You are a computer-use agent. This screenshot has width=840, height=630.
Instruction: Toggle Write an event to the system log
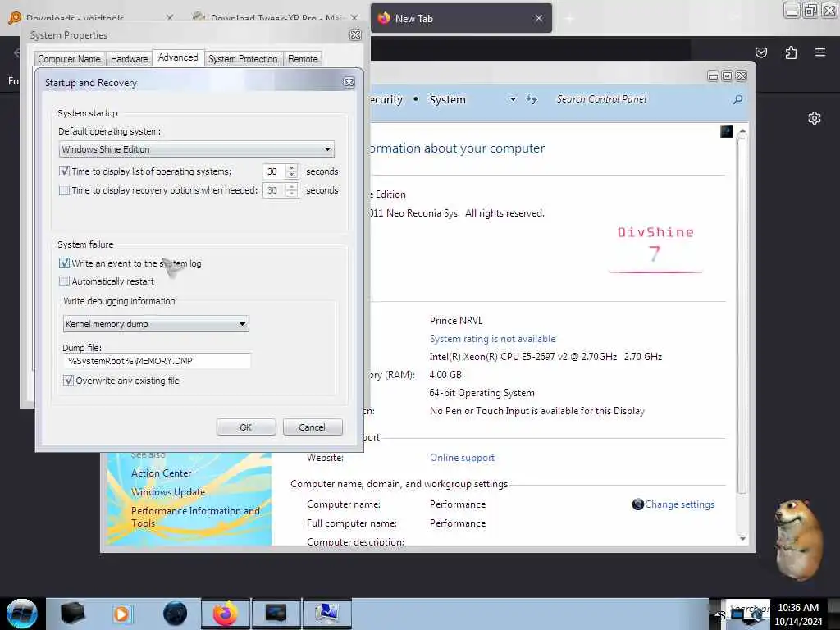[64, 263]
